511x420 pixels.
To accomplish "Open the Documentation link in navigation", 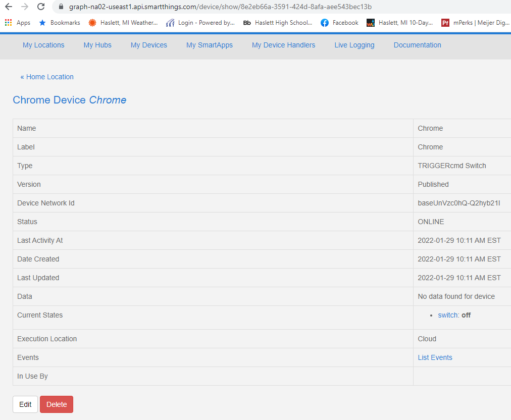I will point(418,45).
